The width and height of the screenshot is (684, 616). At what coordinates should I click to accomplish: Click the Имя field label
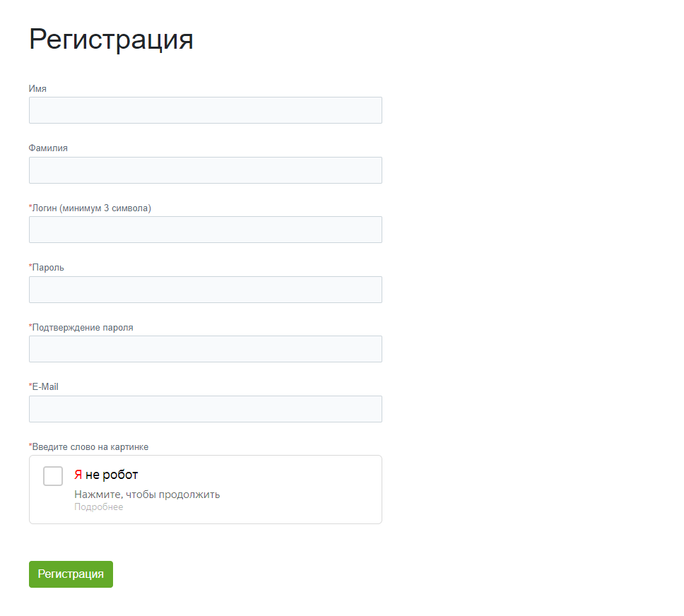point(37,88)
